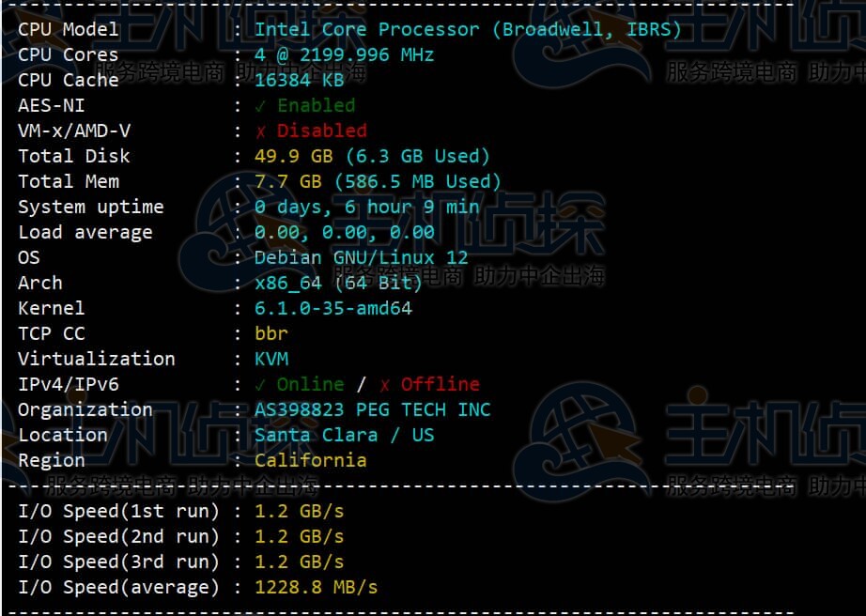Click the red X before Offline
Screen dimensions: 866x616
pos(384,385)
